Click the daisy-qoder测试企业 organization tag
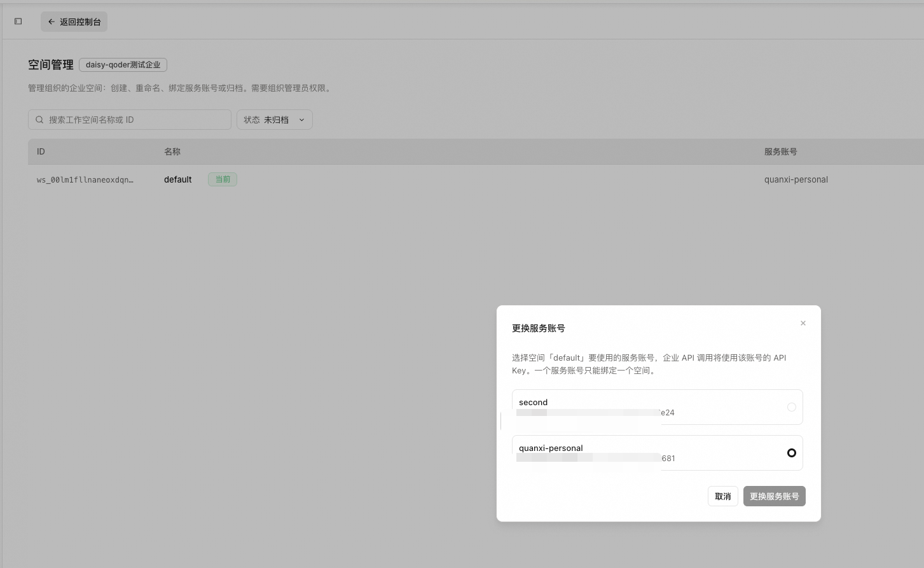The width and height of the screenshot is (924, 568). pyautogui.click(x=123, y=65)
